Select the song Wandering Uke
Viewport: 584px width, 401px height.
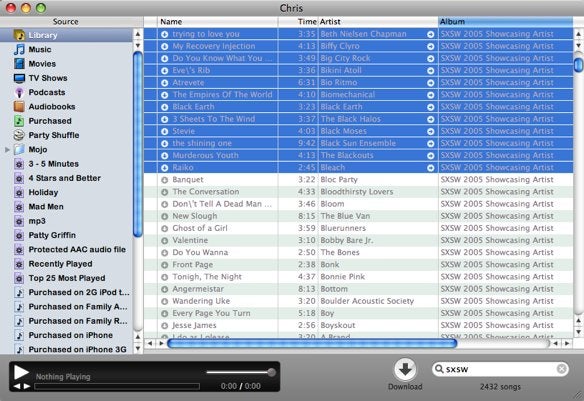(201, 301)
